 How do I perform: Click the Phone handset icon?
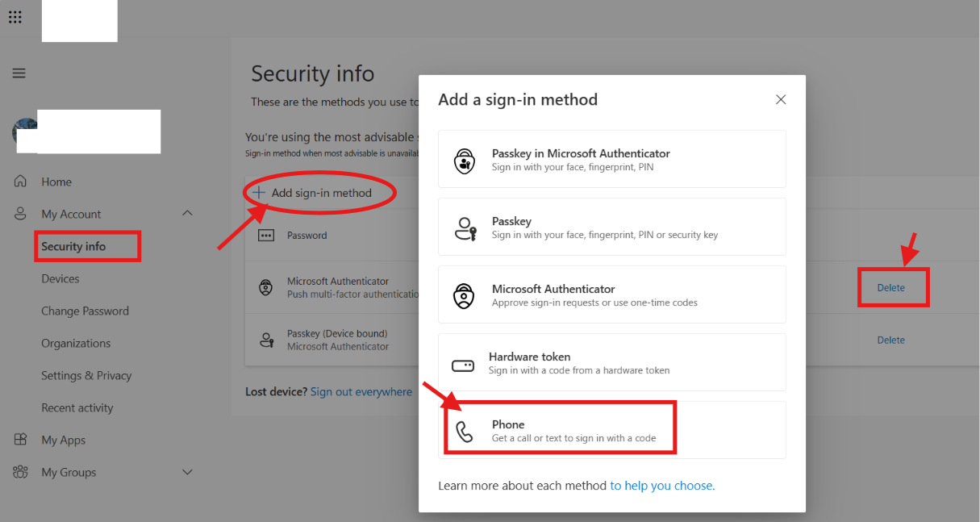tap(465, 432)
